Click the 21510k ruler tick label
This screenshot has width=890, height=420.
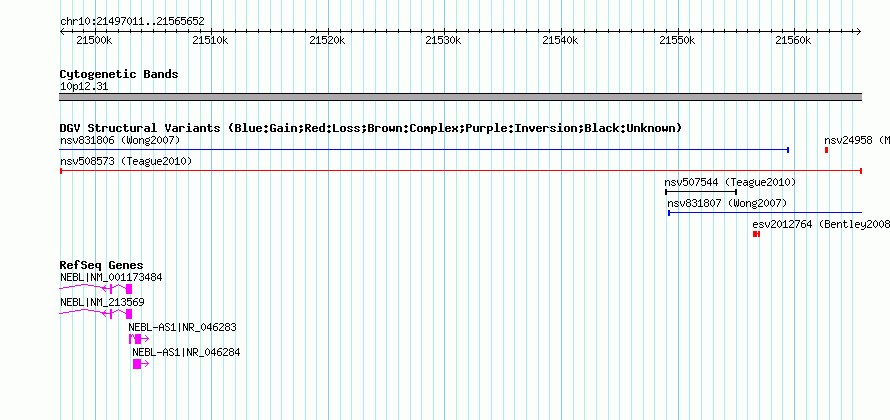pos(211,40)
